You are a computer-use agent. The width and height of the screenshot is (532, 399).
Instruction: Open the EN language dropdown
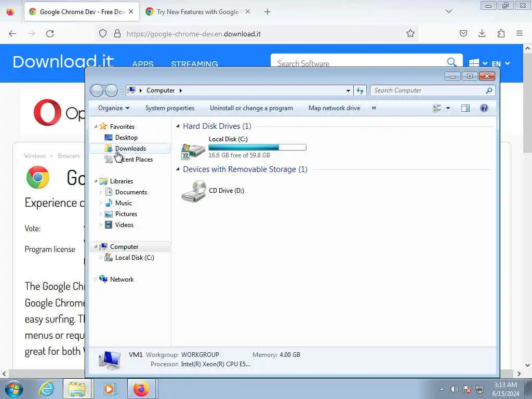[x=500, y=63]
